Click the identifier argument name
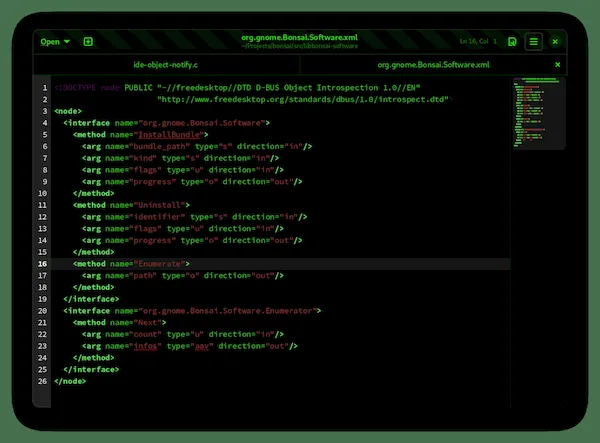 (x=157, y=217)
